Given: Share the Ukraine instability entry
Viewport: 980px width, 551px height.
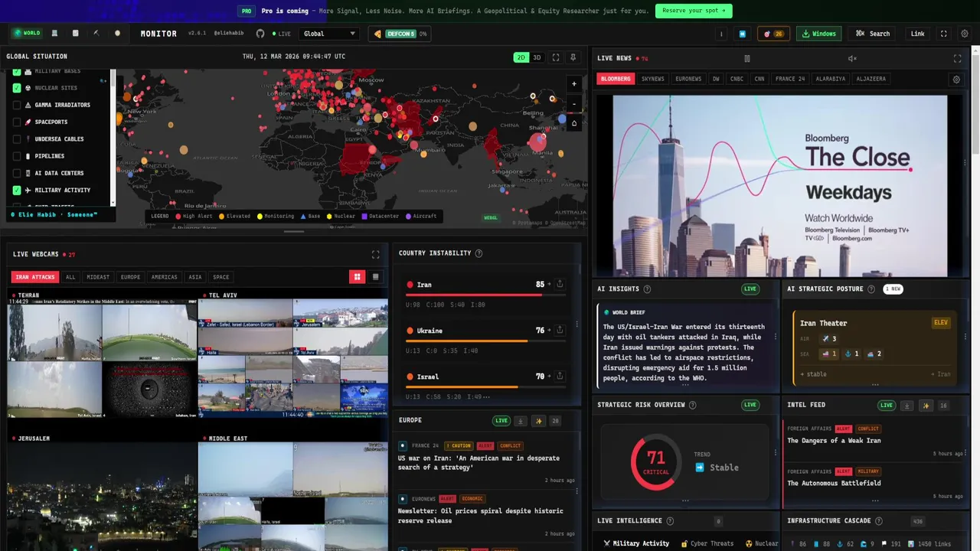Looking at the screenshot, I should [x=560, y=330].
